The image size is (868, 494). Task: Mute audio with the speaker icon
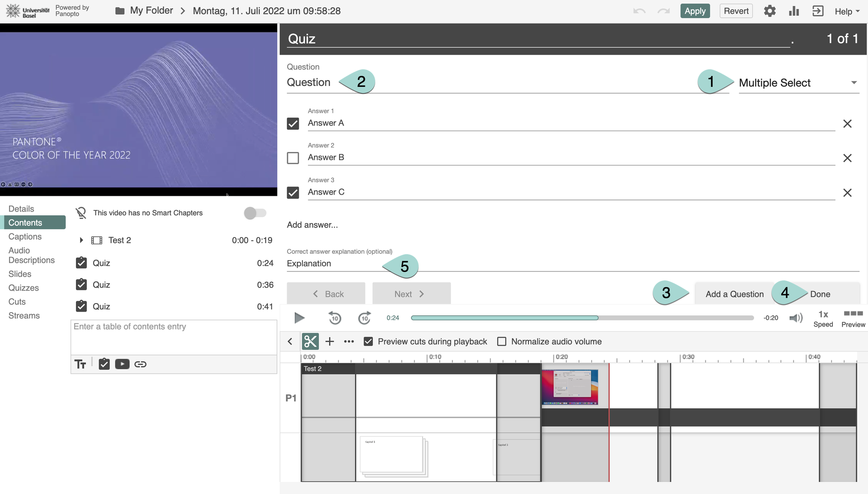point(796,318)
